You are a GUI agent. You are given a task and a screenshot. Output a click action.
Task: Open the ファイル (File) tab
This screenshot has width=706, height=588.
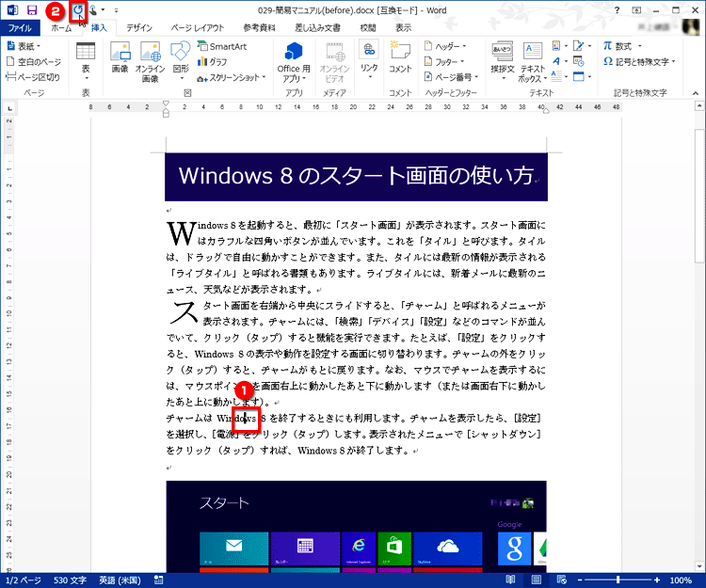[x=20, y=28]
